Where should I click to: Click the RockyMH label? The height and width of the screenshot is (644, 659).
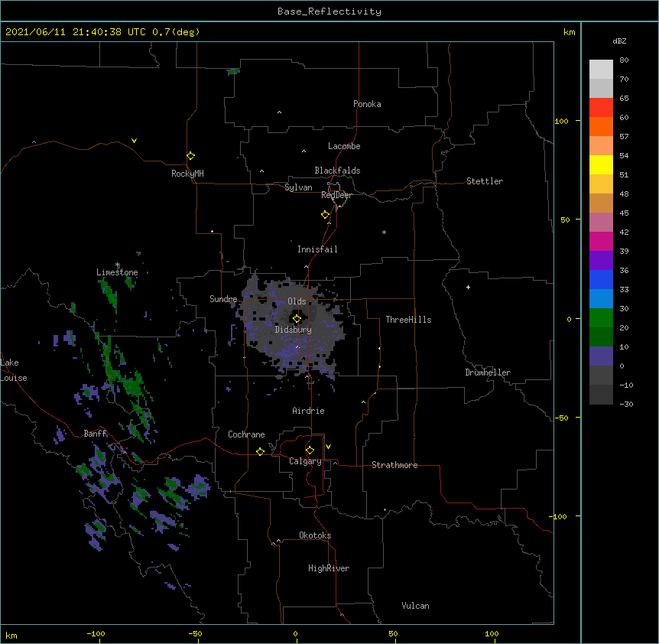187,174
